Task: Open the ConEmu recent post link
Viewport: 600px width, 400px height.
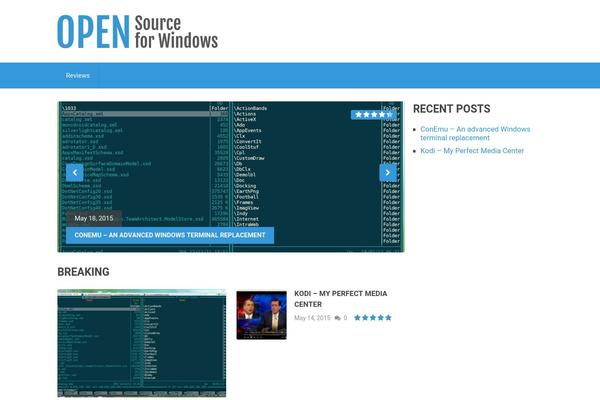Action: click(x=475, y=133)
